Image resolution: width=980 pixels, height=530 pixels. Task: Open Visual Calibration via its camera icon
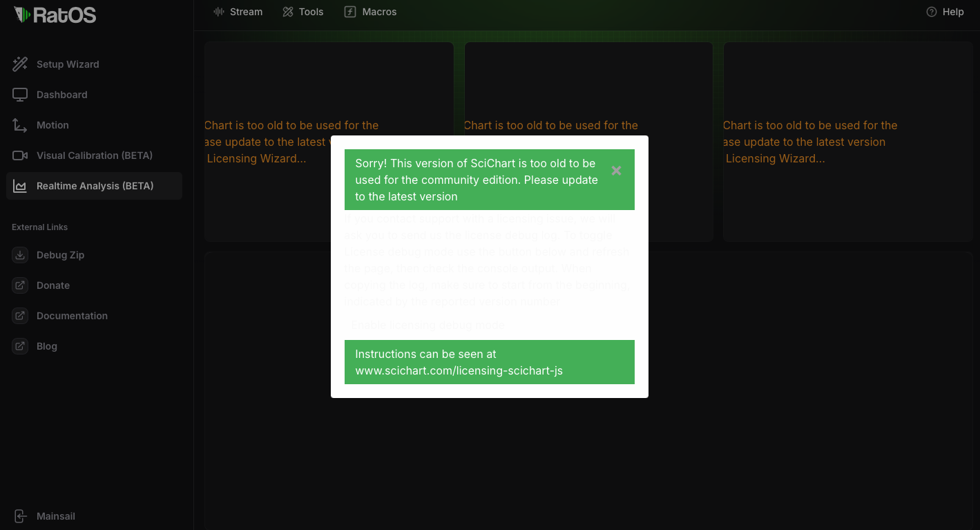coord(20,155)
